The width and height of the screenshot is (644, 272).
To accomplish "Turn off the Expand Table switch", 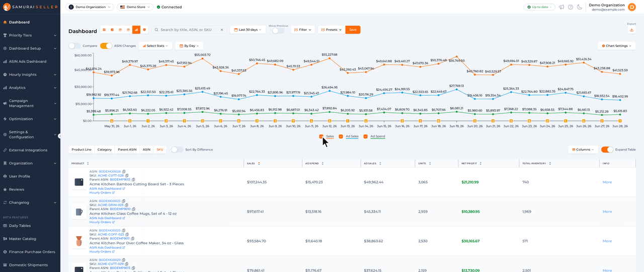I will tap(607, 150).
